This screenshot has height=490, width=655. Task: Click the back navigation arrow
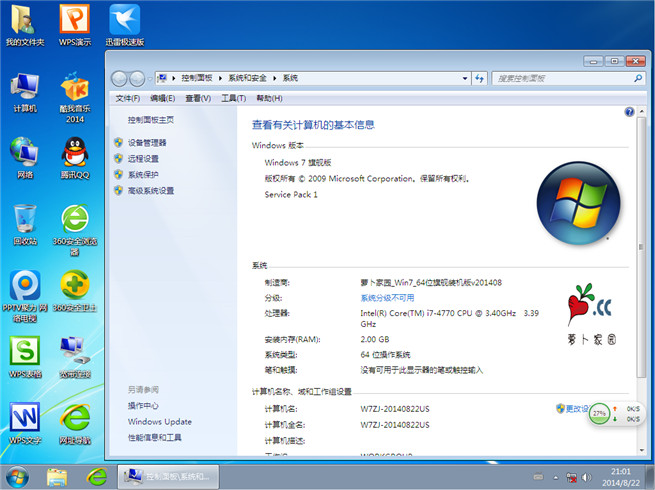(119, 78)
